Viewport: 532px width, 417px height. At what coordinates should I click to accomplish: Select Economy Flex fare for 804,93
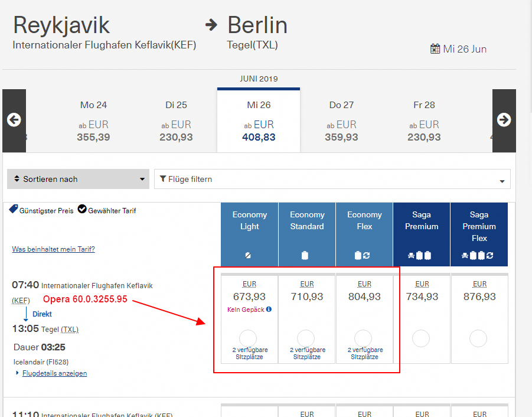[x=363, y=338]
